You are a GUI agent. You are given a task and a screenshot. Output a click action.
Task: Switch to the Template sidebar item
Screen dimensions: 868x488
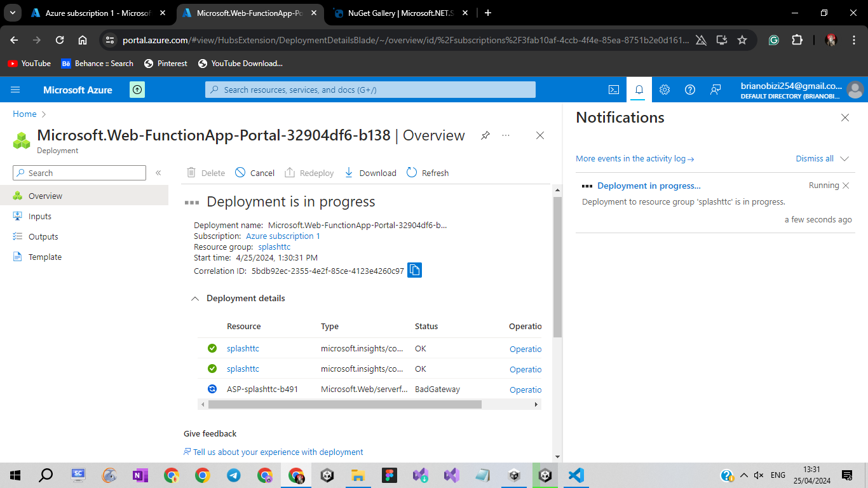pos(44,257)
